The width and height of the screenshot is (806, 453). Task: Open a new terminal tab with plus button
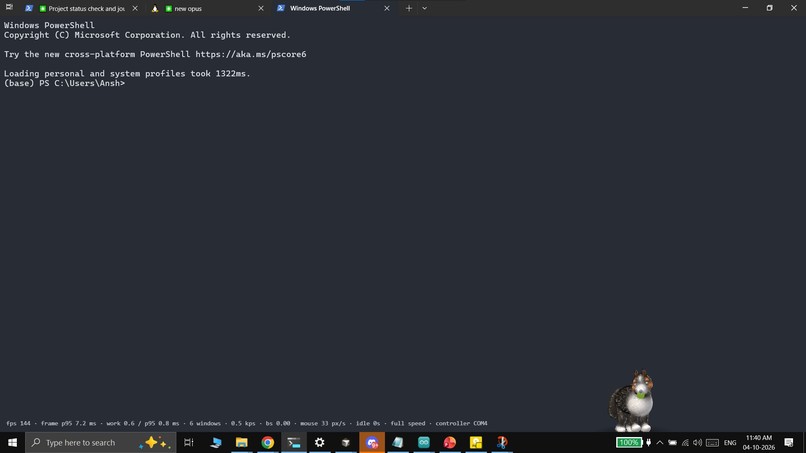[x=409, y=8]
